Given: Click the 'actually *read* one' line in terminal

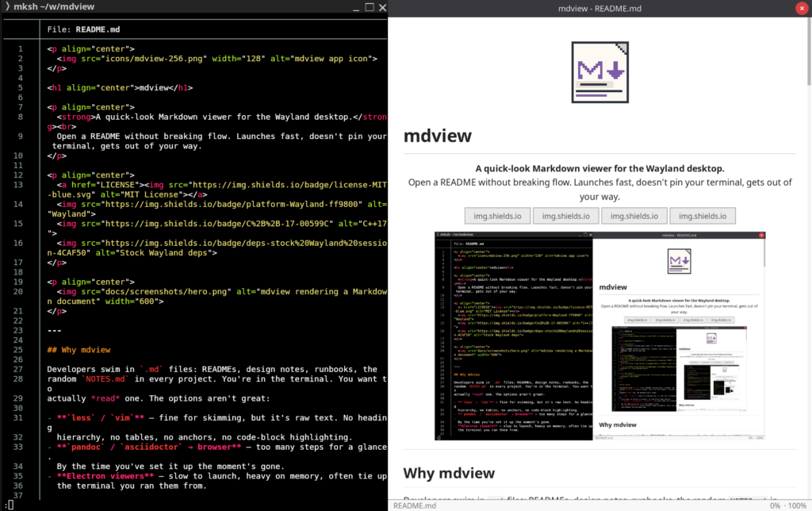Looking at the screenshot, I should click(158, 398).
